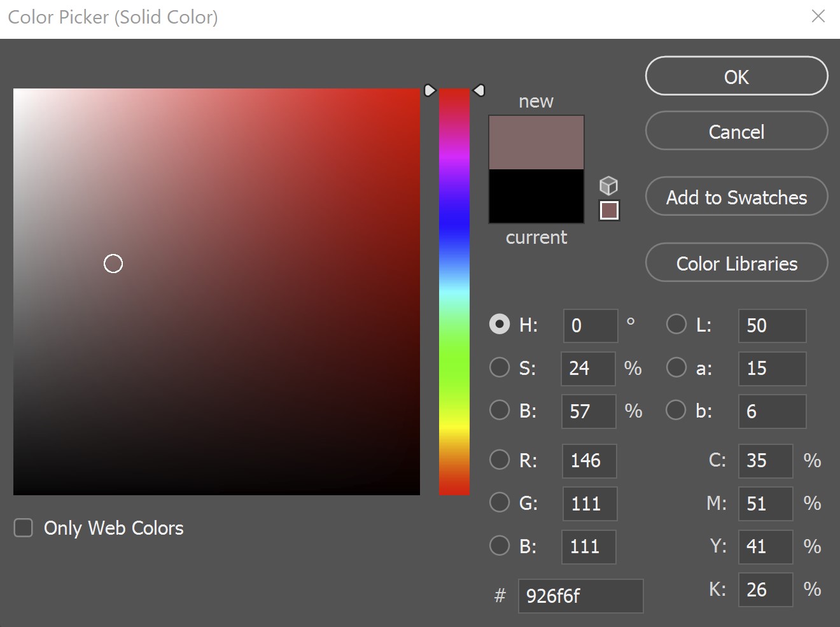Click inside the hex code field

coord(580,596)
